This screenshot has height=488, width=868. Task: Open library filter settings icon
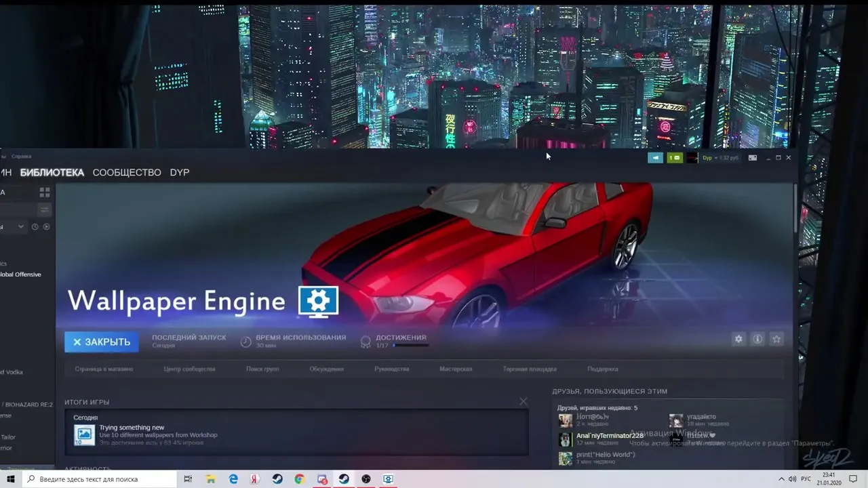click(45, 210)
